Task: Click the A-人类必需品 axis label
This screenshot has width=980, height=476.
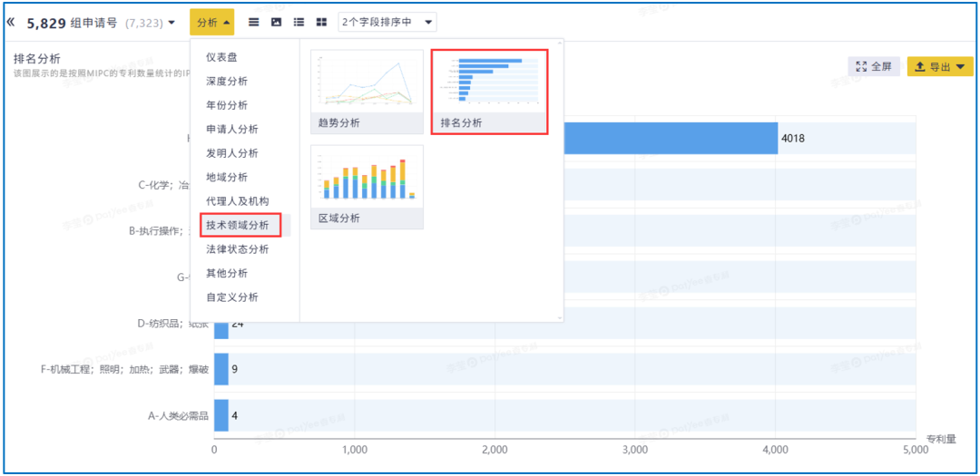Action: click(x=178, y=415)
